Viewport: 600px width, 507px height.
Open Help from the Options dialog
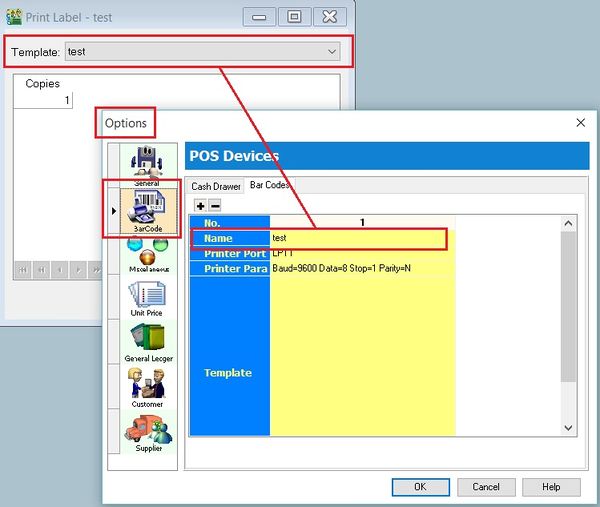click(x=550, y=487)
